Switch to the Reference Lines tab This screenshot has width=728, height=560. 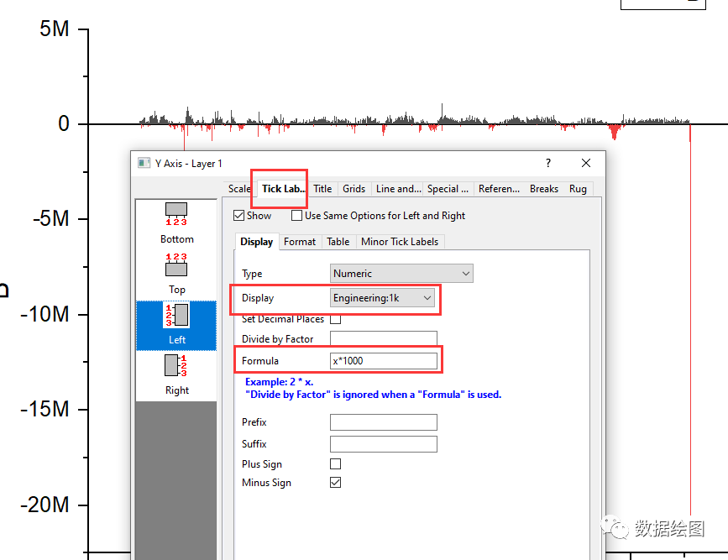pyautogui.click(x=499, y=189)
